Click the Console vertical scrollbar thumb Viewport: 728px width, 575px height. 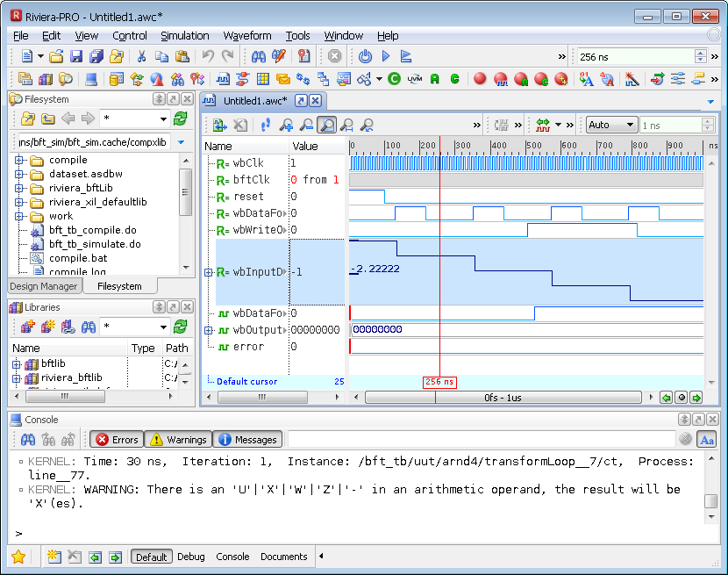[x=710, y=501]
